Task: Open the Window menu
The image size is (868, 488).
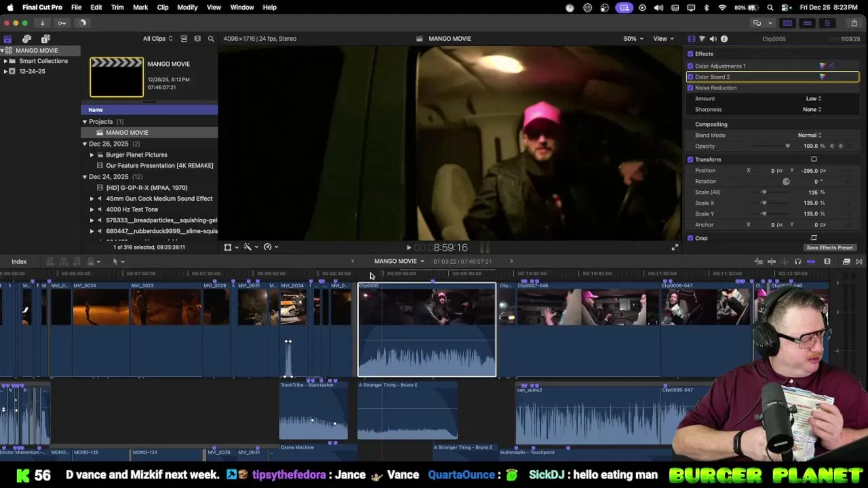Action: (242, 7)
